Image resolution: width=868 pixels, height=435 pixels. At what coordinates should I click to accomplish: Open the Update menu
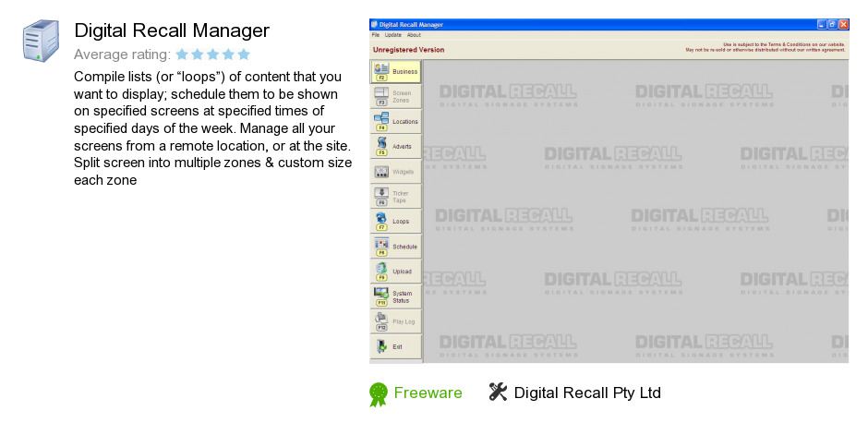[393, 35]
